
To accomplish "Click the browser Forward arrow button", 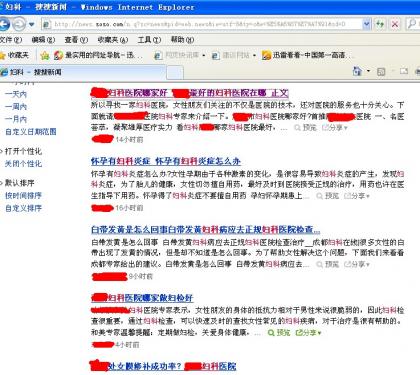I will (19, 24).
